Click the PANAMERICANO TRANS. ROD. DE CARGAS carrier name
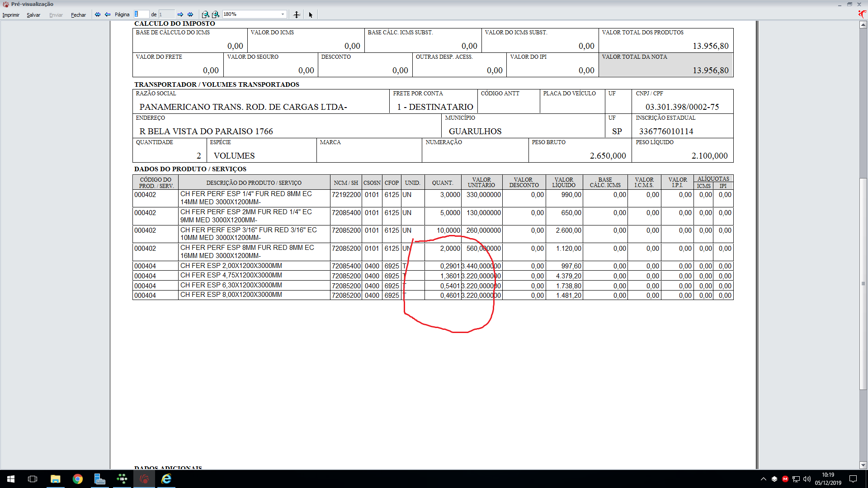 coord(243,107)
